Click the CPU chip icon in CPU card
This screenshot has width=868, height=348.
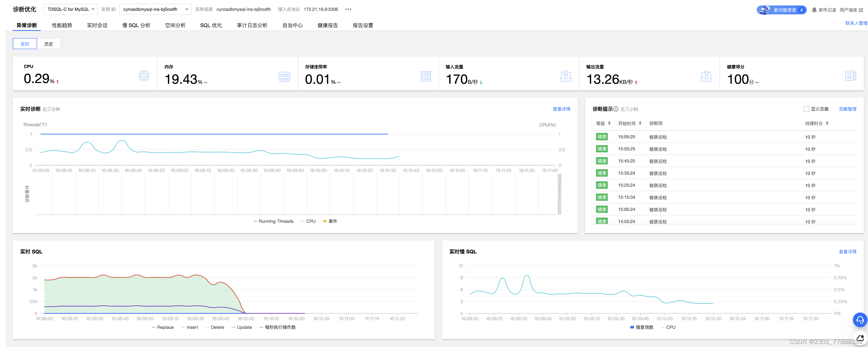click(x=144, y=76)
